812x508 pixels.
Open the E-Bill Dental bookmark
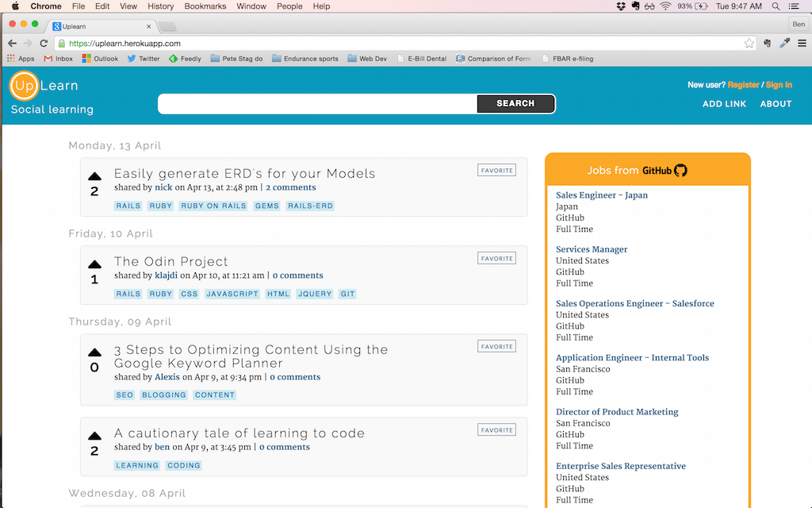(422, 59)
